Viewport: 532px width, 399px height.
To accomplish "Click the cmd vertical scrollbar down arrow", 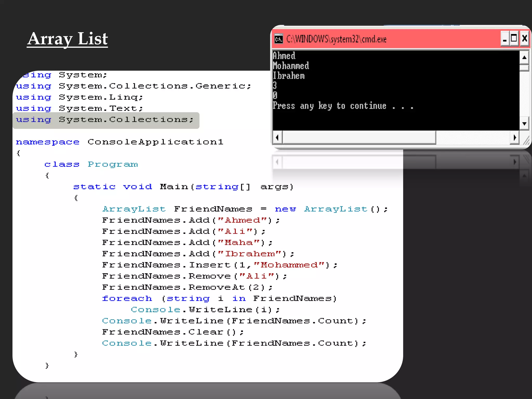I will pyautogui.click(x=524, y=124).
